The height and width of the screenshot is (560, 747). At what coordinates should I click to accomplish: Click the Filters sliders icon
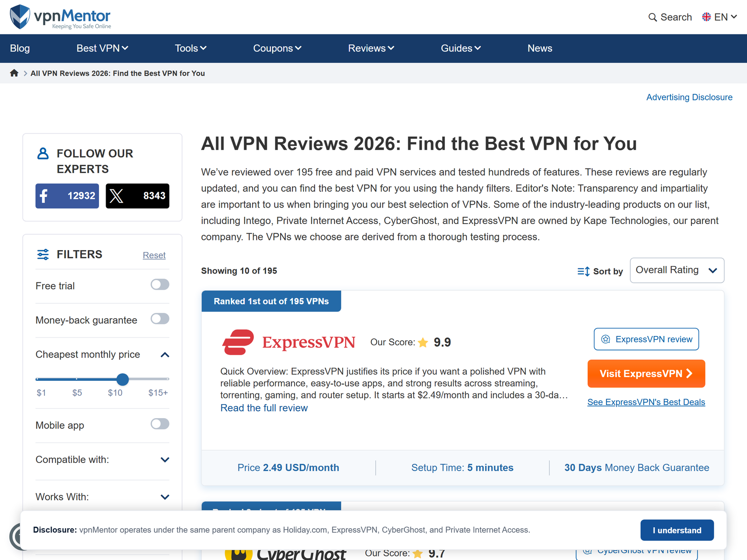click(x=43, y=254)
